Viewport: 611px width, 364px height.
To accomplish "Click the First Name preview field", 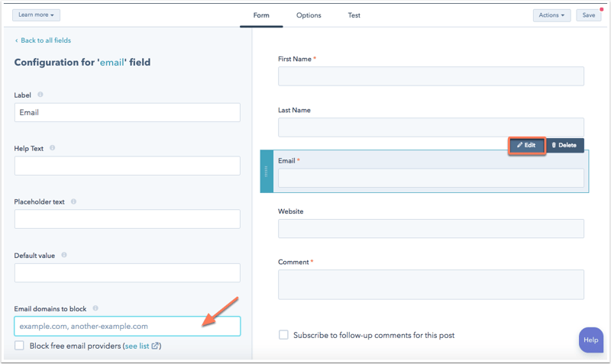I will point(431,76).
